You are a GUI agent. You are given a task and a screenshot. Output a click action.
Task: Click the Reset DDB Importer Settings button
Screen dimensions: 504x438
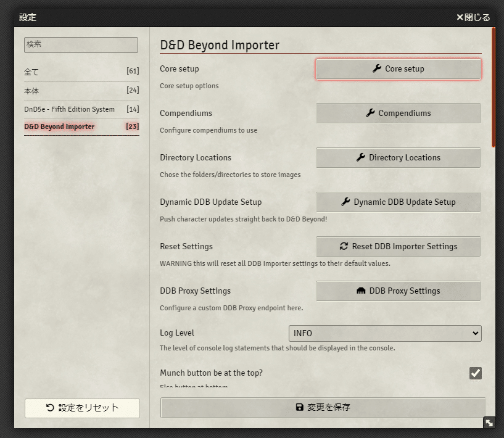coord(399,246)
